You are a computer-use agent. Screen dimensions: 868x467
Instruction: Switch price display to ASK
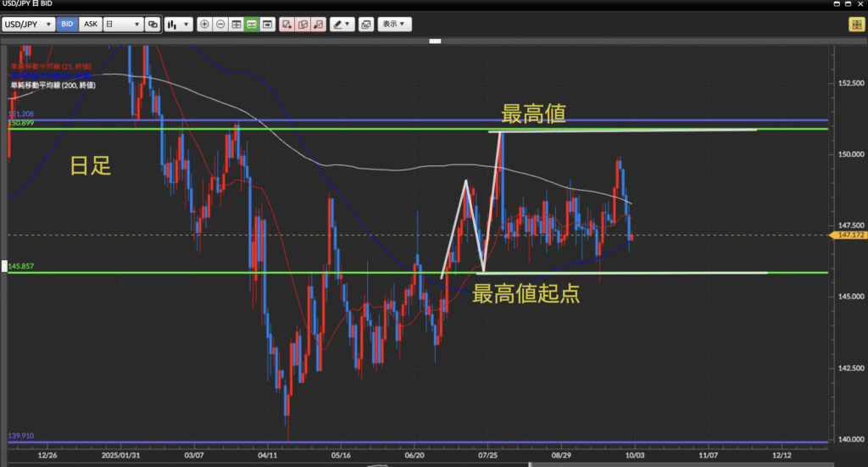[x=89, y=25]
